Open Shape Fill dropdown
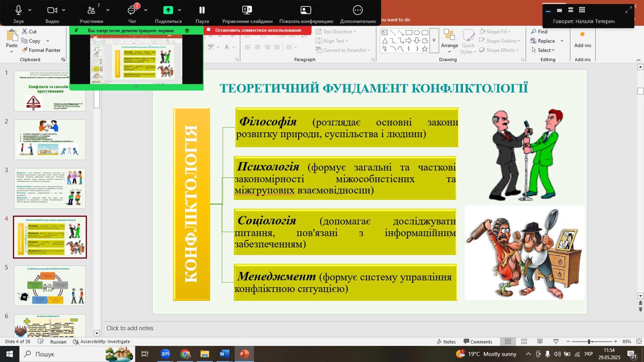Viewport: 644px width, 362px height. coord(496,31)
